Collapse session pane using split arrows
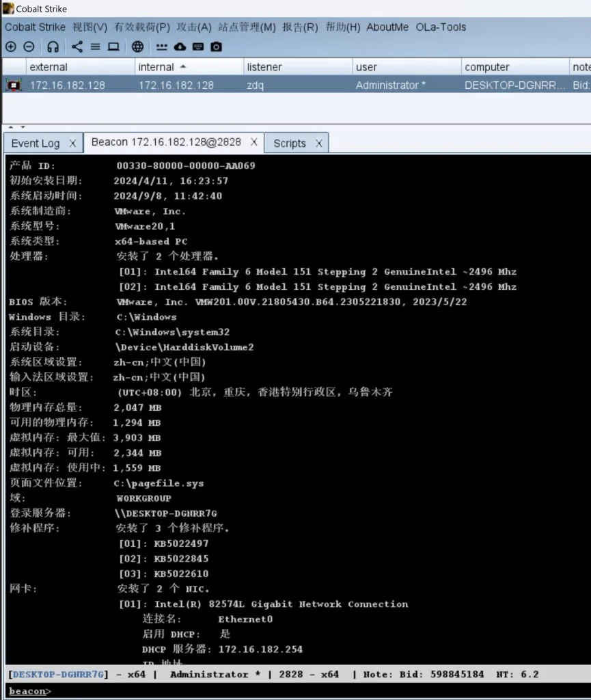 point(11,127)
